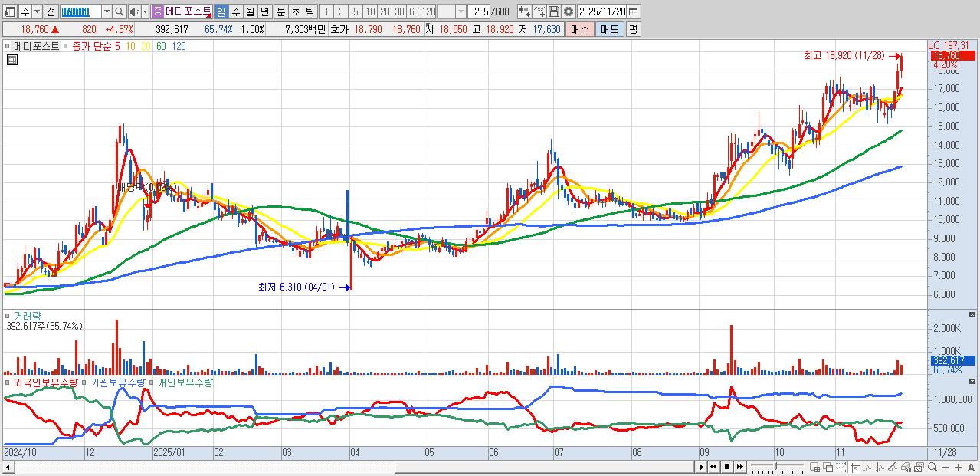Click the replay speed slider
The image size is (980, 476).
click(776, 467)
